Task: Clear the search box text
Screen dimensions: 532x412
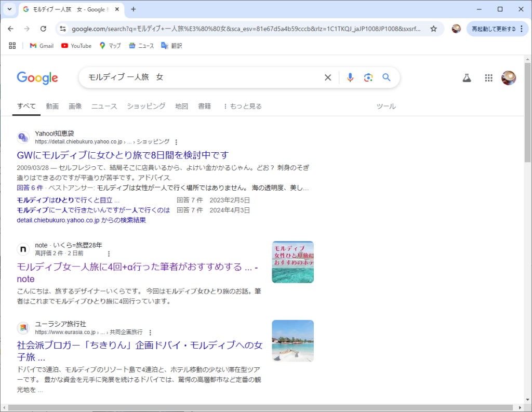Action: click(328, 77)
